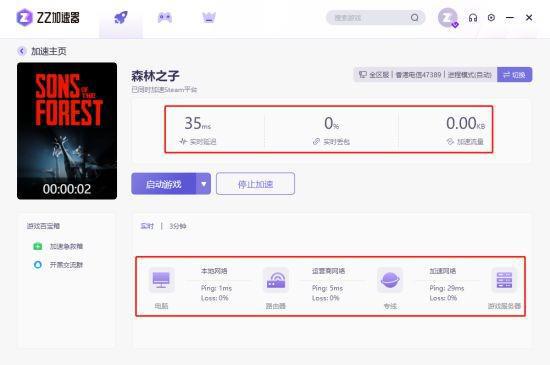Viewport: 550px width, 365px height.
Task: Open the crown VIP membership tab
Action: 209,18
